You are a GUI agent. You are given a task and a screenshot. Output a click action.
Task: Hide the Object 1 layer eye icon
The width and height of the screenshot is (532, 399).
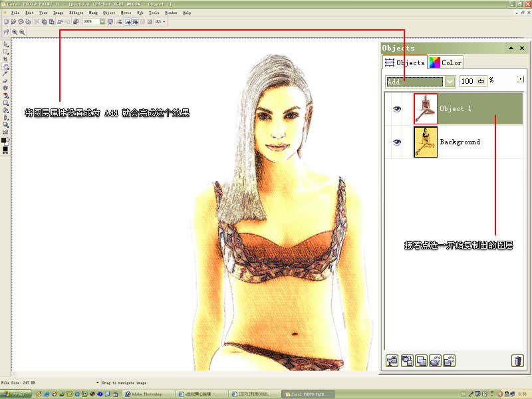pos(396,109)
